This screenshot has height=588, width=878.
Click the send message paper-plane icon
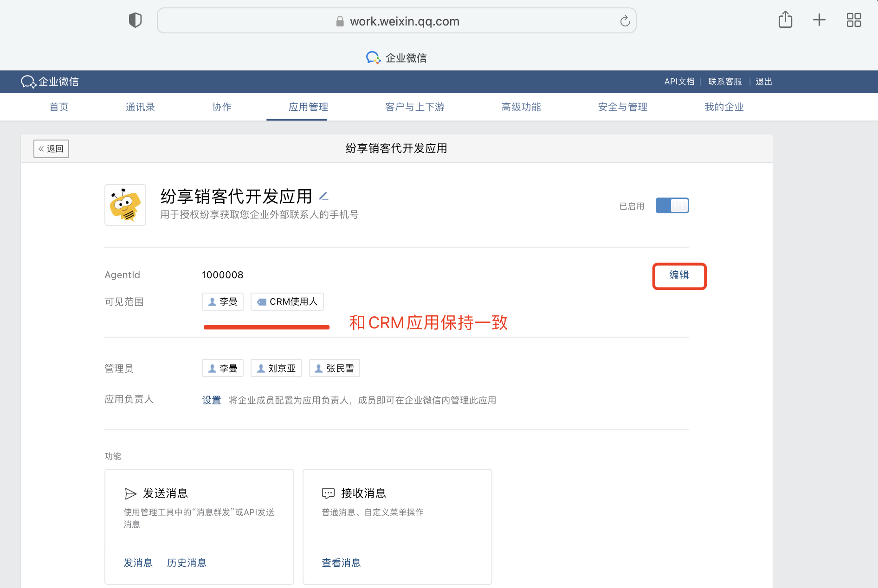click(130, 494)
